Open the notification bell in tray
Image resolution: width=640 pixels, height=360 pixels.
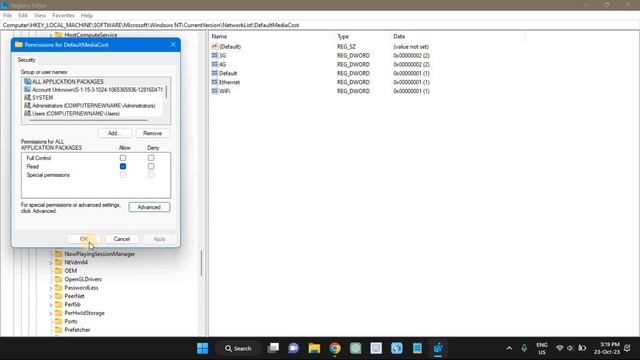click(627, 348)
